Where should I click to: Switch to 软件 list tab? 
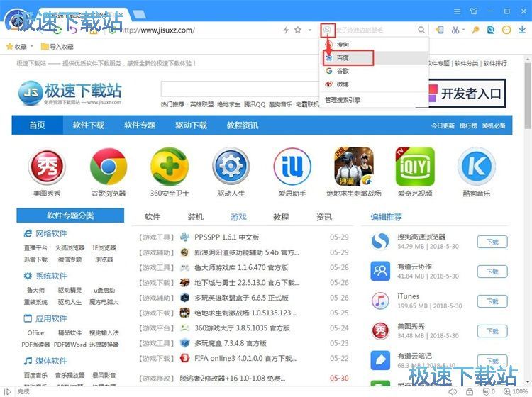click(x=153, y=217)
